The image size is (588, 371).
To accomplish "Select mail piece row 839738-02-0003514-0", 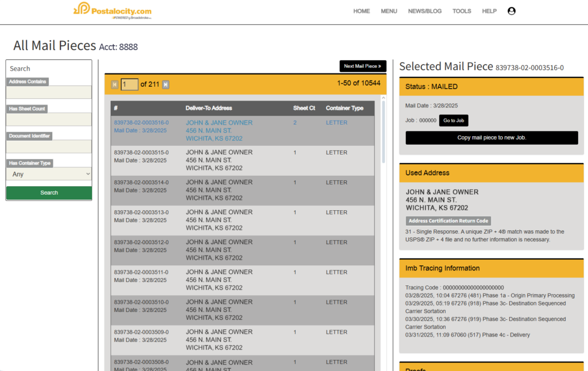I will pyautogui.click(x=242, y=190).
